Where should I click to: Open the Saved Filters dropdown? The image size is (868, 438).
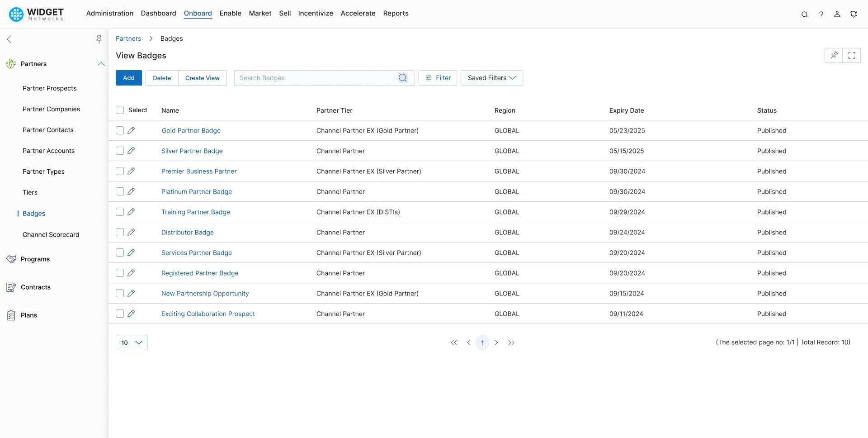pos(491,78)
